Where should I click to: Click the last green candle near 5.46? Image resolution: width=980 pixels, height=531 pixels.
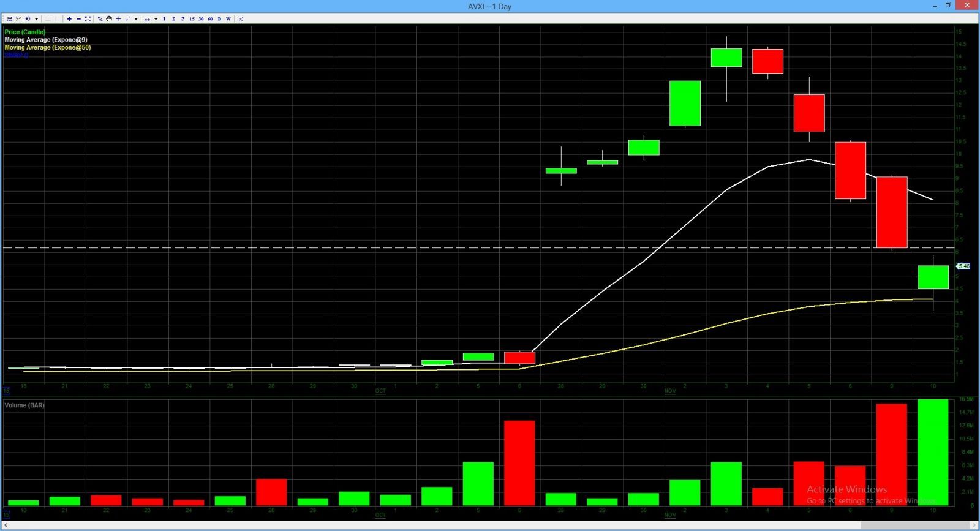[933, 277]
